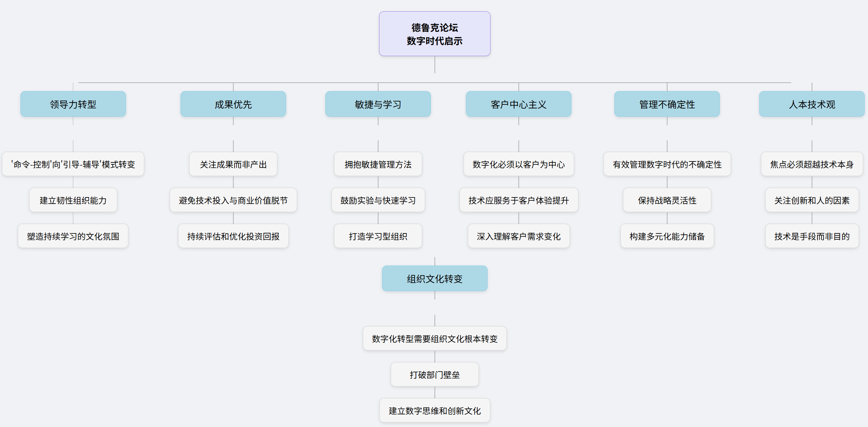The width and height of the screenshot is (868, 427).
Task: Click the 打造学习型组织 node
Action: point(378,236)
